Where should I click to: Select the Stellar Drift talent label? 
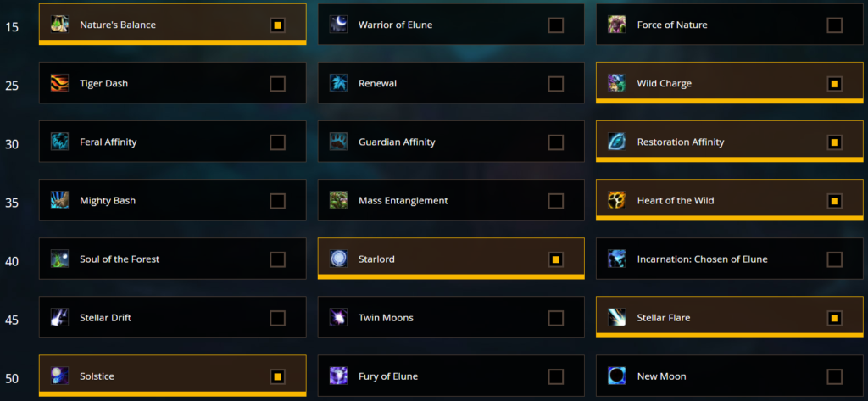pos(106,317)
